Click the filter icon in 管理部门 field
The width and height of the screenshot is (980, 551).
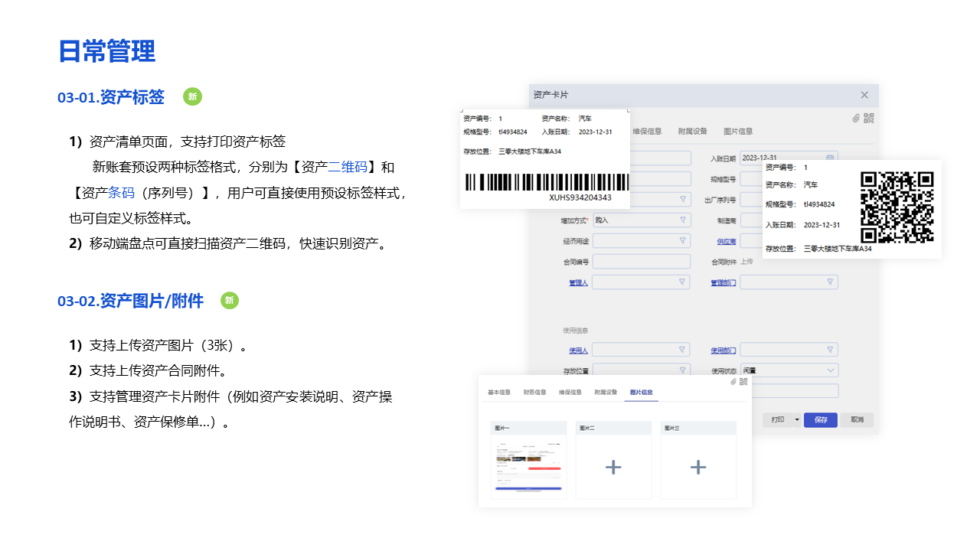point(829,282)
